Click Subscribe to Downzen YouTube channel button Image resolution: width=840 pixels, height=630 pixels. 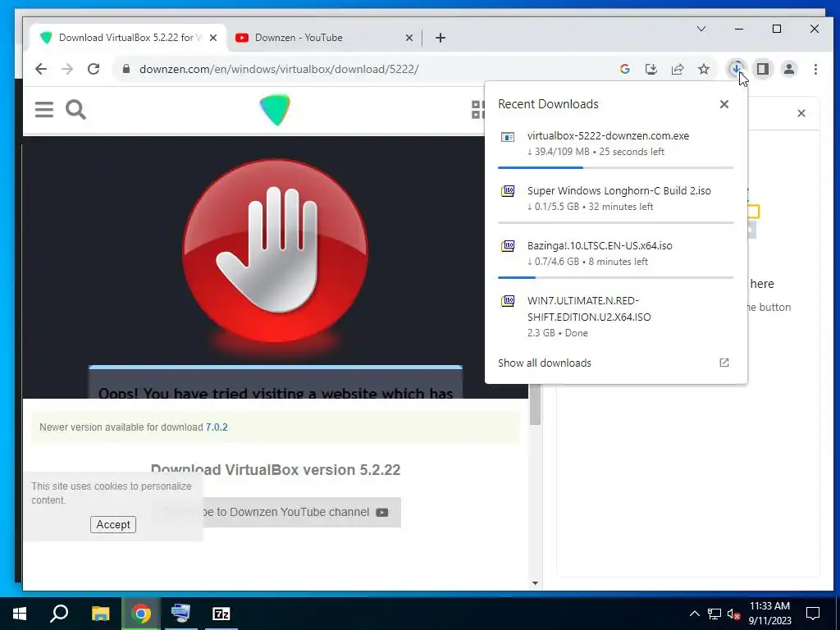(276, 512)
